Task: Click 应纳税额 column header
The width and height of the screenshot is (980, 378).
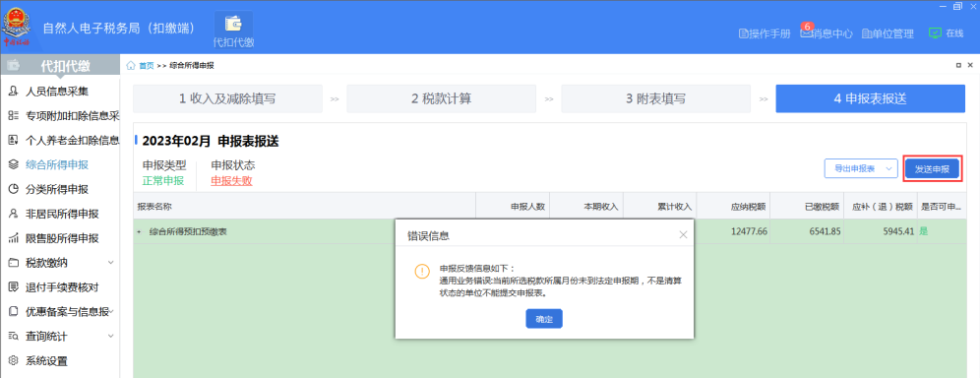Action: [x=733, y=206]
